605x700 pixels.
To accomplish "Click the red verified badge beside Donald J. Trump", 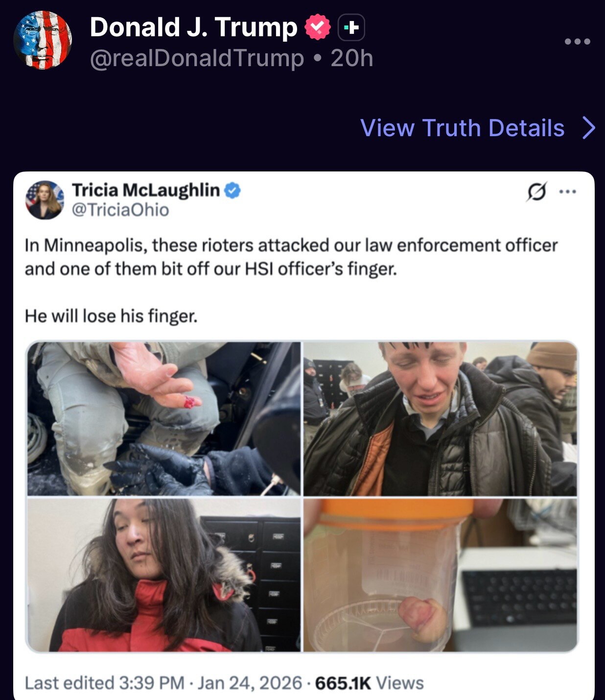I will point(318,27).
